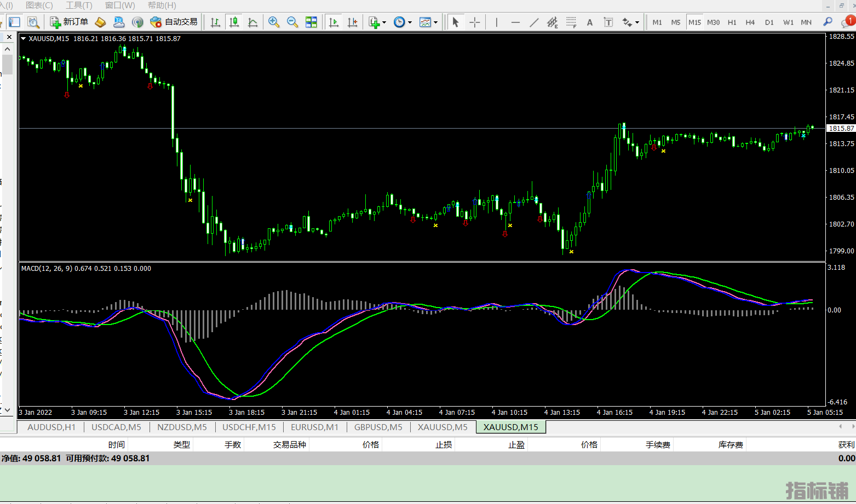Select the equidistant channel tool
The height and width of the screenshot is (504, 856).
(x=553, y=22)
